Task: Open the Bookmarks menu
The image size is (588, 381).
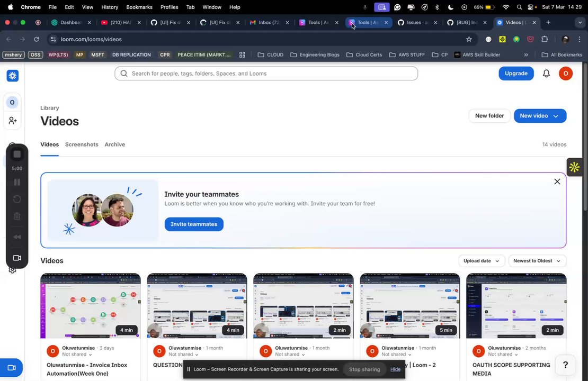Action: tap(139, 7)
